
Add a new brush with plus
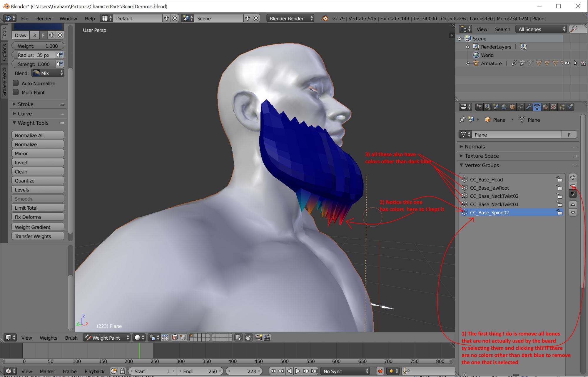point(52,35)
